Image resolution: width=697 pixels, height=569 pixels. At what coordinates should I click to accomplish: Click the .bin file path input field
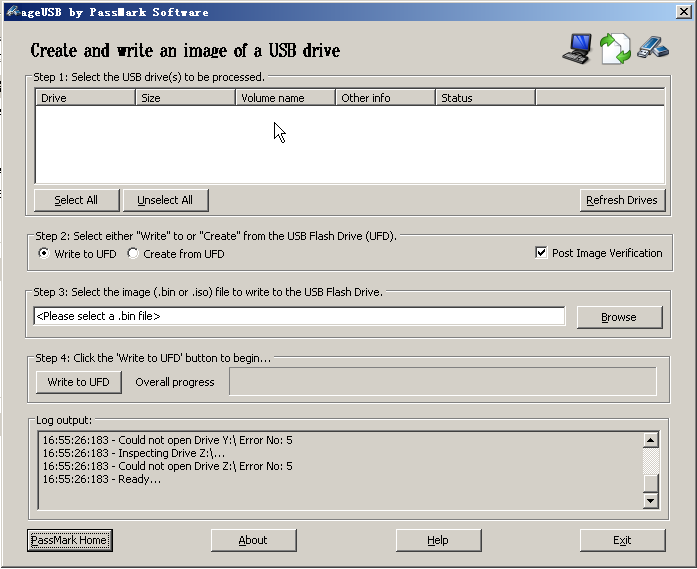[x=299, y=316]
